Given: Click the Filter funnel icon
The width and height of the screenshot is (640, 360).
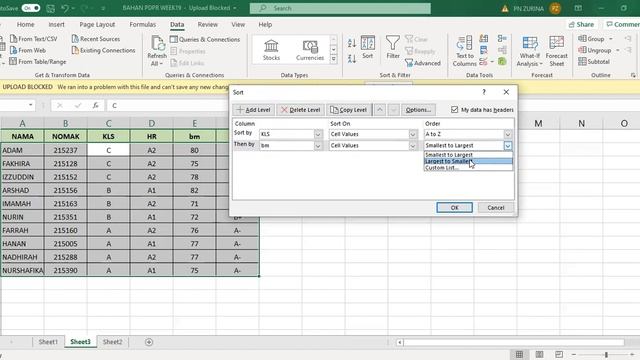Looking at the screenshot, I should pos(393,47).
